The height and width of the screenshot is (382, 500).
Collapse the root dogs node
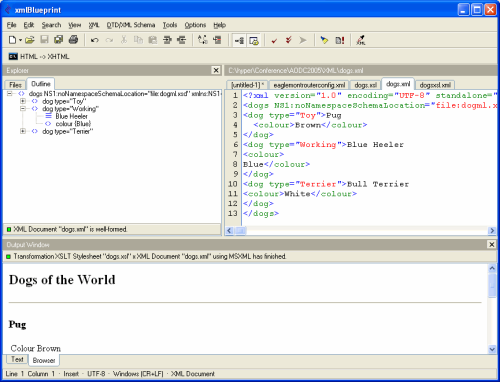pyautogui.click(x=10, y=94)
